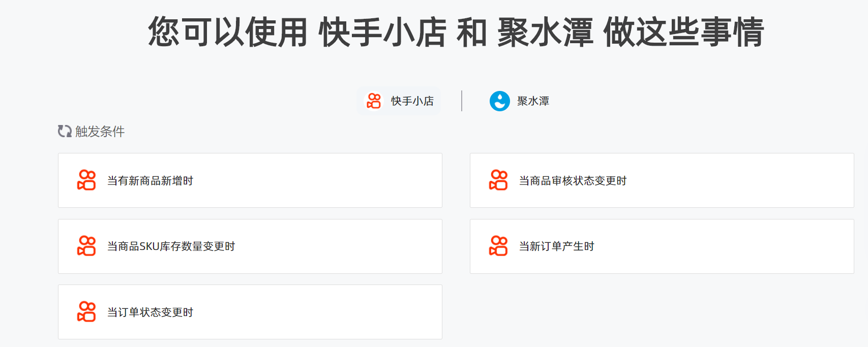Viewport: 868px width, 347px height.
Task: Select the 当订单状态变更时 trigger label
Action: tap(150, 312)
